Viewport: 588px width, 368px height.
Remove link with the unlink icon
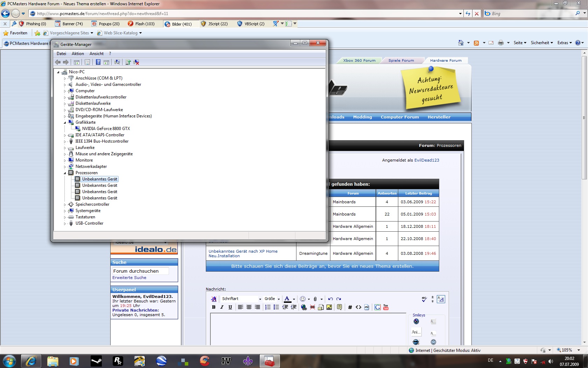coord(312,307)
